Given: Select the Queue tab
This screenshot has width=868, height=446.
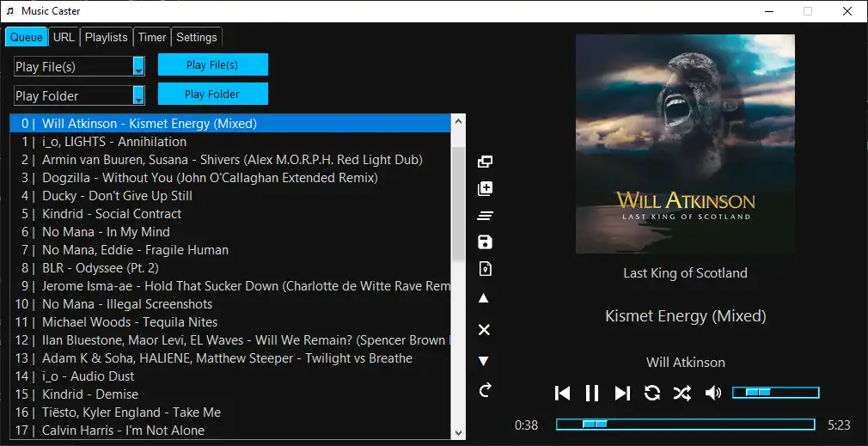Looking at the screenshot, I should click(x=26, y=37).
